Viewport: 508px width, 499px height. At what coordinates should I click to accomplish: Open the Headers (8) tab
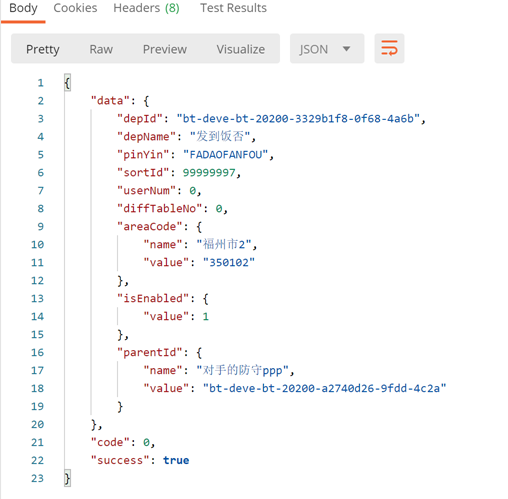(x=146, y=8)
